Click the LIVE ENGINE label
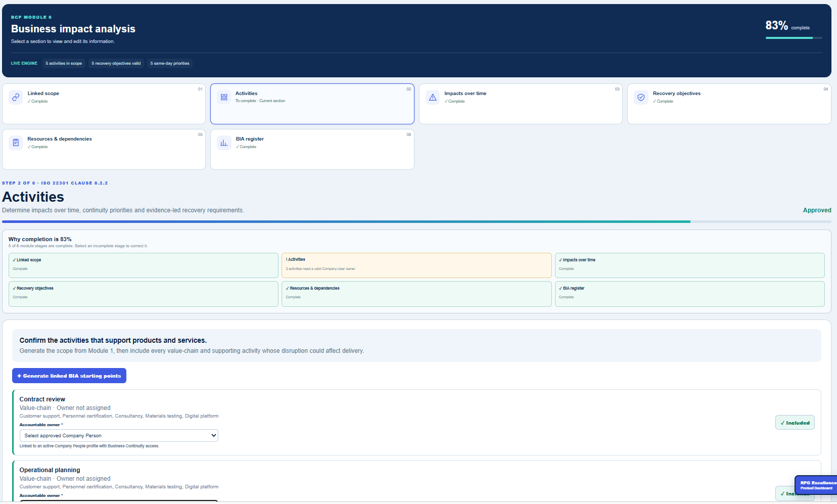Image resolution: width=837 pixels, height=504 pixels. pyautogui.click(x=24, y=63)
